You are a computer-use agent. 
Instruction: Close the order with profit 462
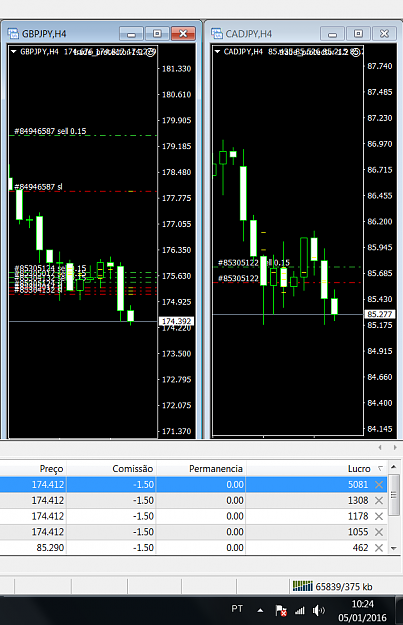click(379, 548)
